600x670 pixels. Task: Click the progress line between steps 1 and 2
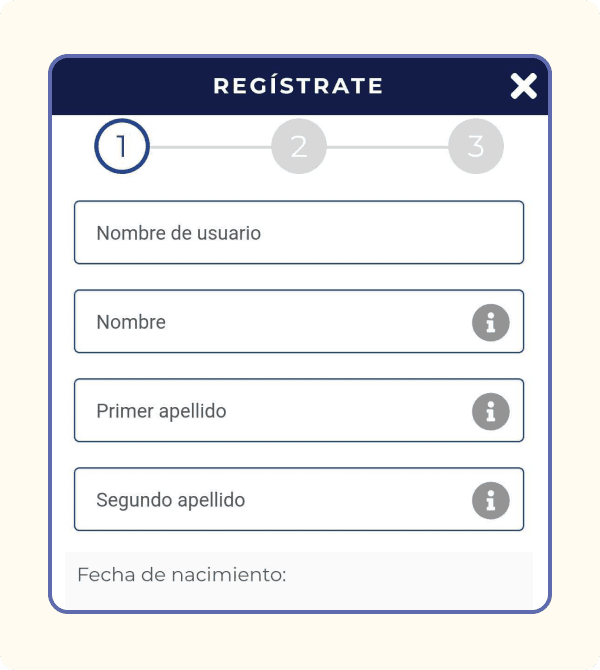(x=210, y=147)
